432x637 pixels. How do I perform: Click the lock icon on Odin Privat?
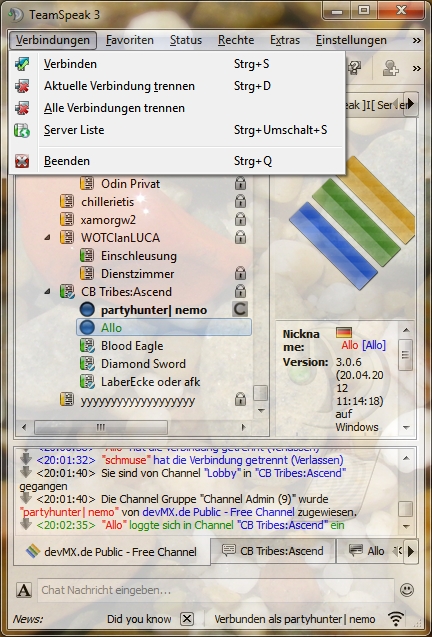click(240, 183)
